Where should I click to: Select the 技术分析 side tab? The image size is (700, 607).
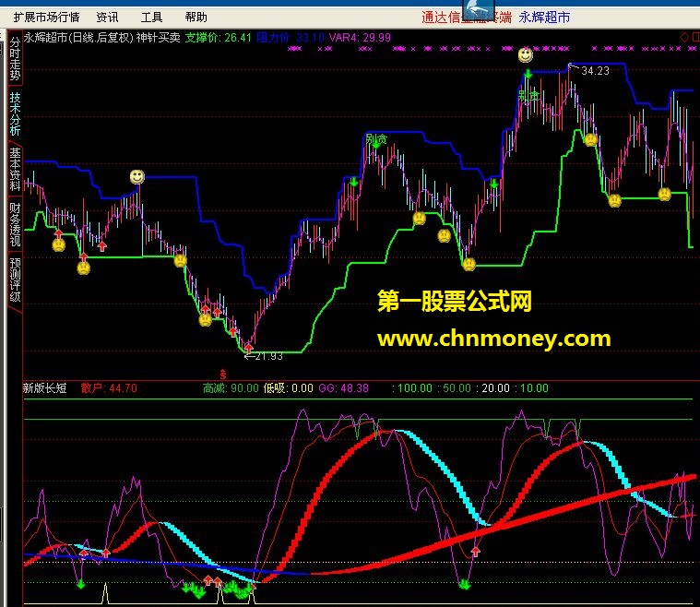coord(15,113)
